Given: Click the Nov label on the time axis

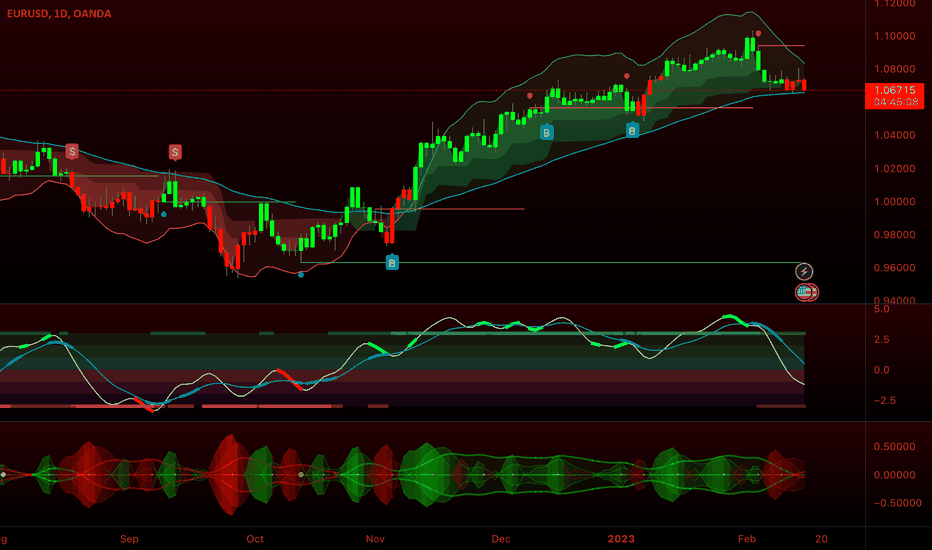Looking at the screenshot, I should (x=375, y=539).
